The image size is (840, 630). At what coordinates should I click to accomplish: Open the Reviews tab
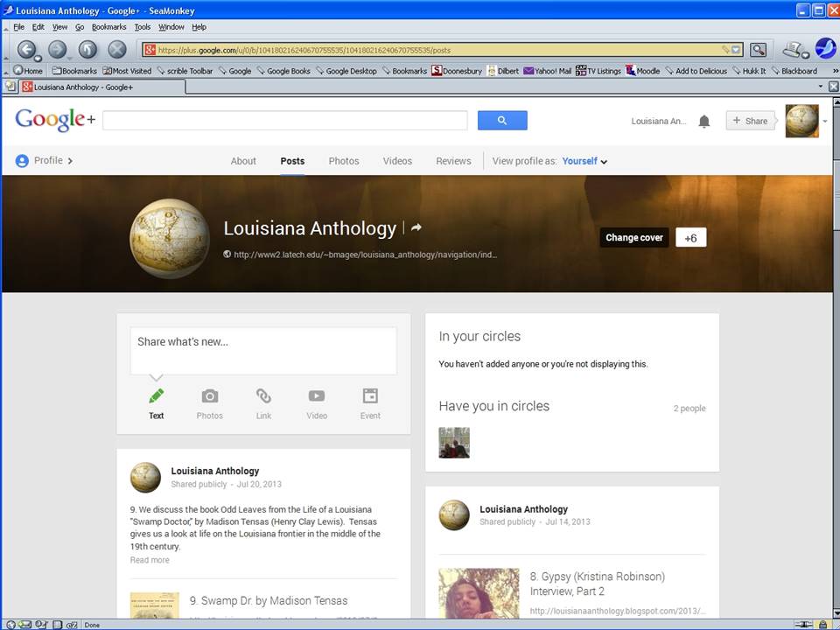[453, 161]
